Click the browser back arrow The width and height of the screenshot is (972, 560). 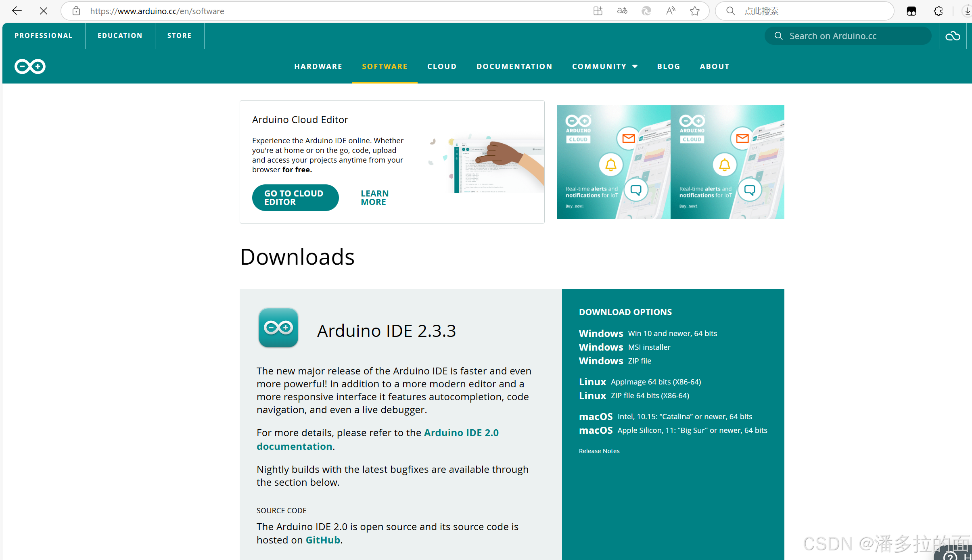point(17,11)
